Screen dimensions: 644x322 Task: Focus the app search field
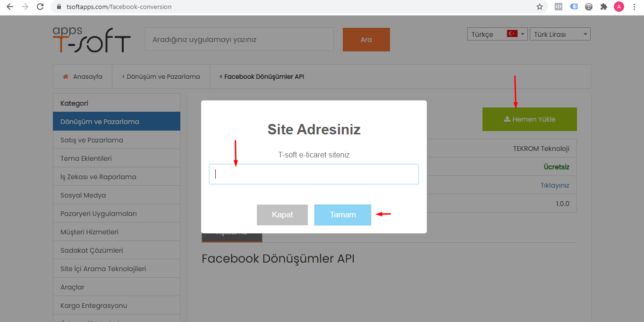[x=239, y=40]
